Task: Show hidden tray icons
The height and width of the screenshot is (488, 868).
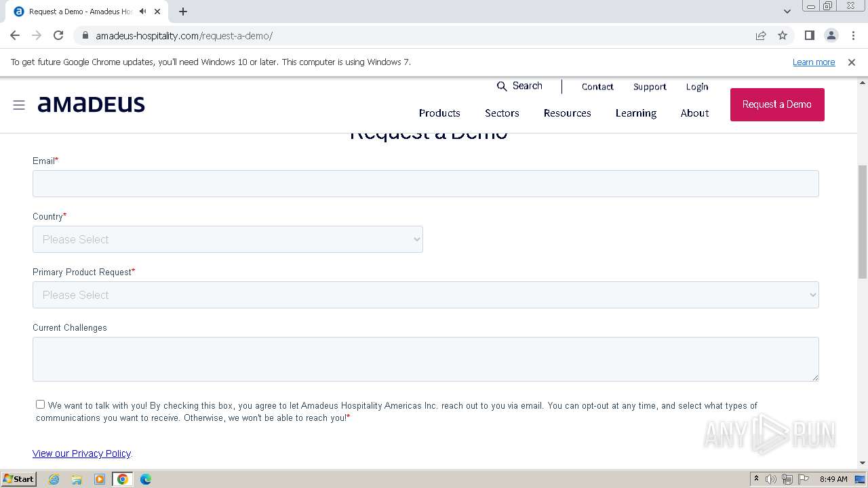Action: pos(756,479)
